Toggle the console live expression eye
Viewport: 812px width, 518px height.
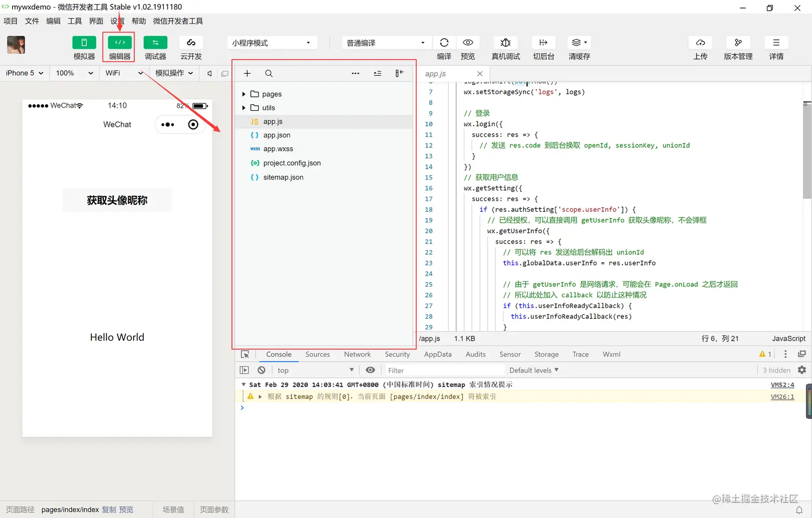point(370,370)
